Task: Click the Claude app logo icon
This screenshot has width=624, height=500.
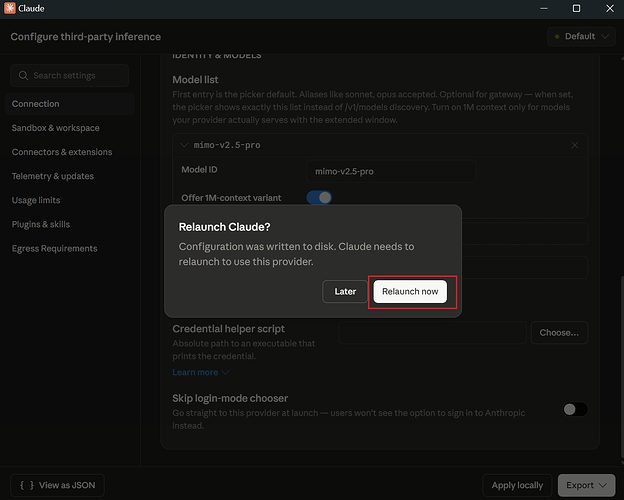Action: [10, 8]
